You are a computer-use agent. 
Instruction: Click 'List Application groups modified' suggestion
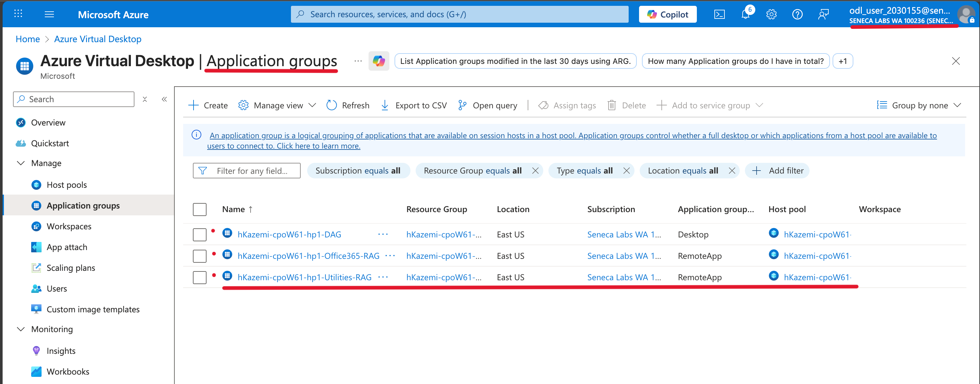click(515, 61)
